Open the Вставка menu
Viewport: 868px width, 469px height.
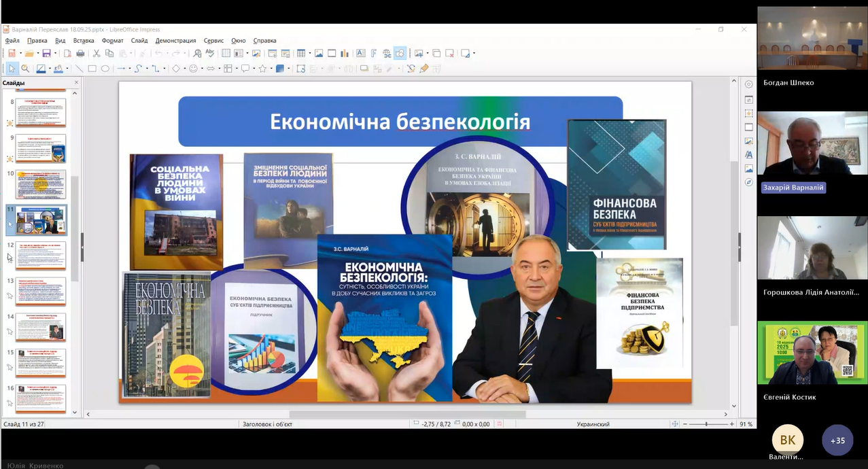tap(84, 41)
